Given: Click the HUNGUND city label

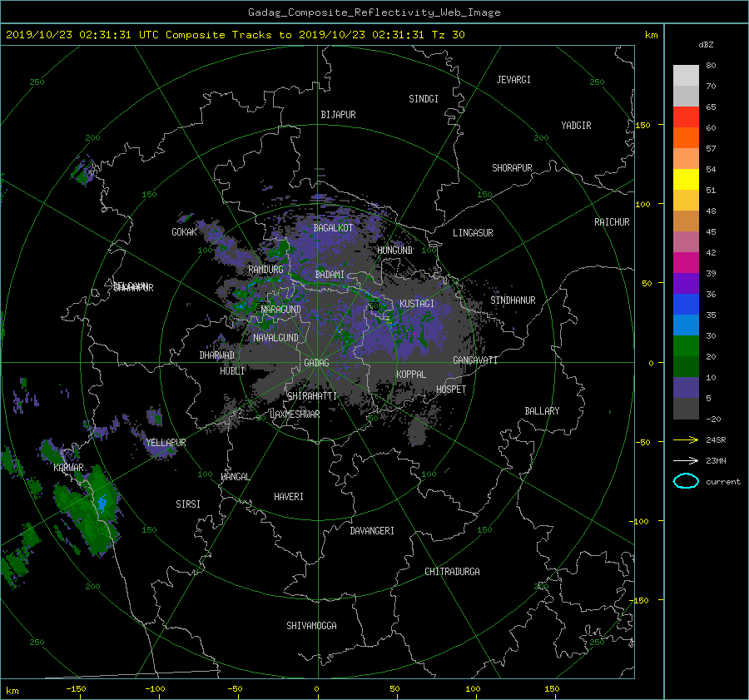Looking at the screenshot, I should coord(394,251).
